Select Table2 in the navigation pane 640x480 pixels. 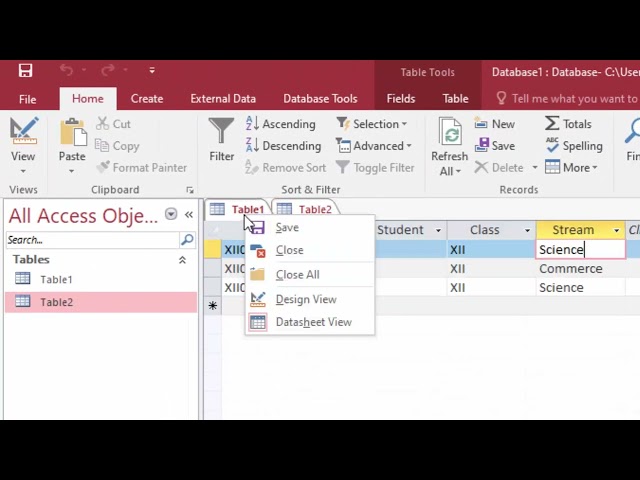coord(100,302)
